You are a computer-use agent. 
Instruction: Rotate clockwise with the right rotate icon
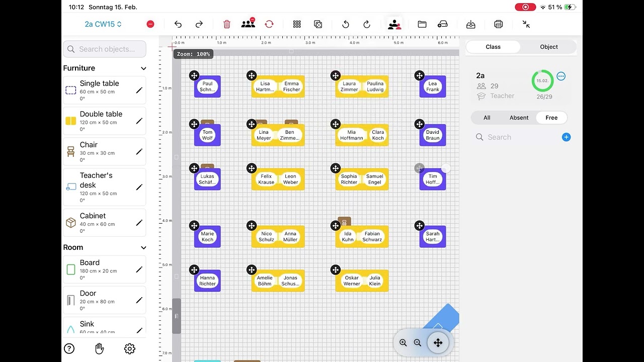[x=367, y=24]
